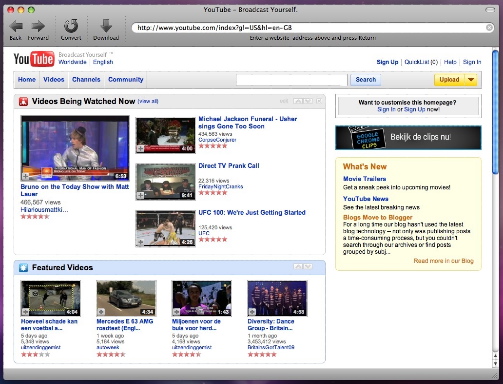Open the Movie Trailers link
Image resolution: width=503 pixels, height=384 pixels.
(364, 179)
